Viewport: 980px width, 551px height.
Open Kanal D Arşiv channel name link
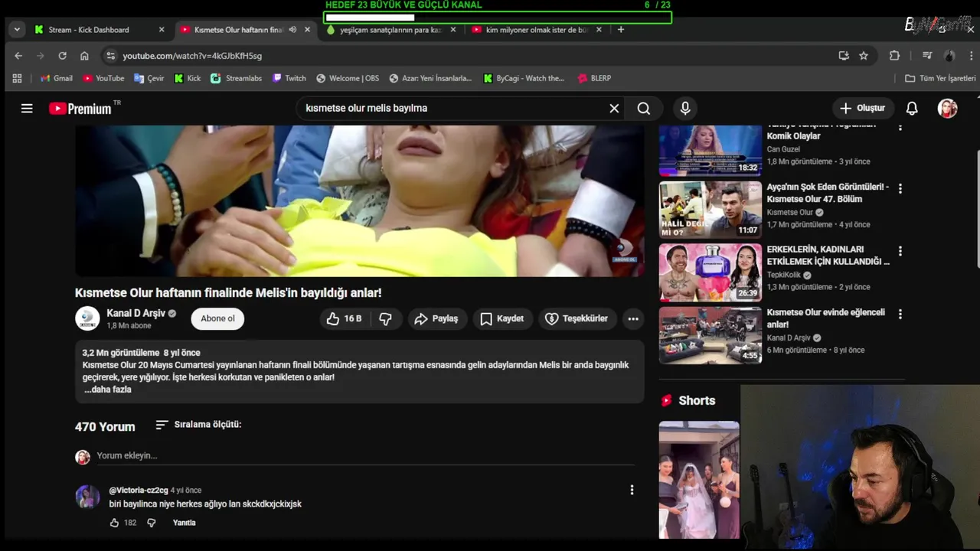point(136,313)
